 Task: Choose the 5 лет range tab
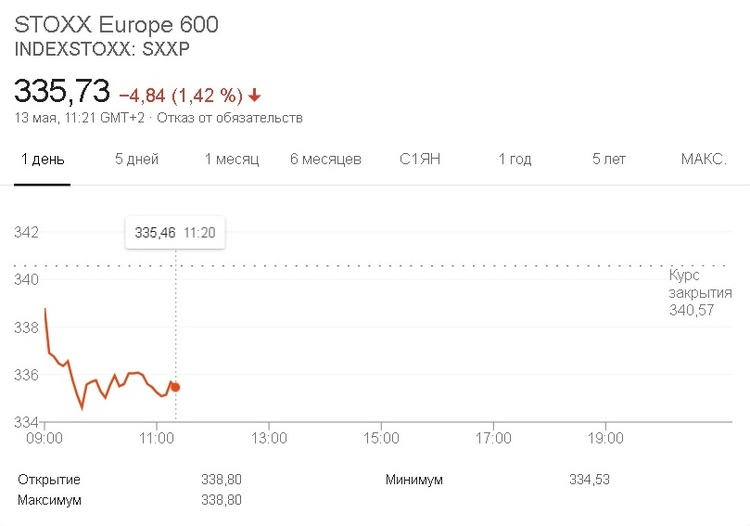coord(609,159)
